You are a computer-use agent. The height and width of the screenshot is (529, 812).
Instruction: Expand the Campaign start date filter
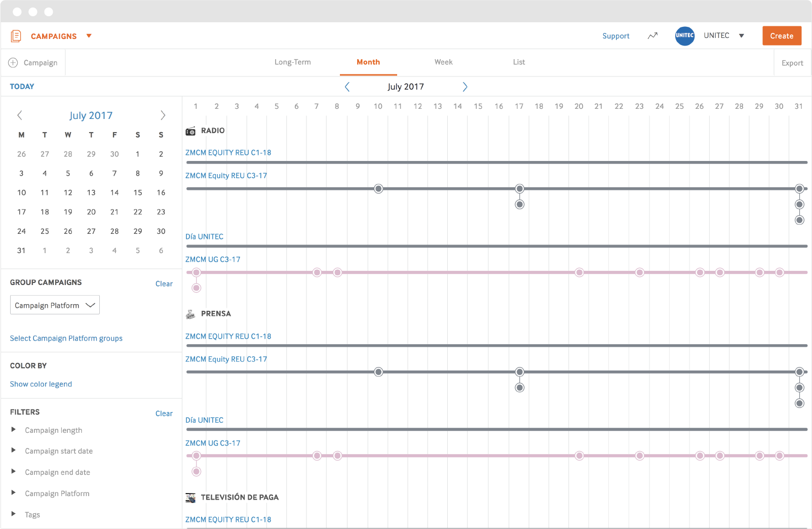click(x=13, y=451)
